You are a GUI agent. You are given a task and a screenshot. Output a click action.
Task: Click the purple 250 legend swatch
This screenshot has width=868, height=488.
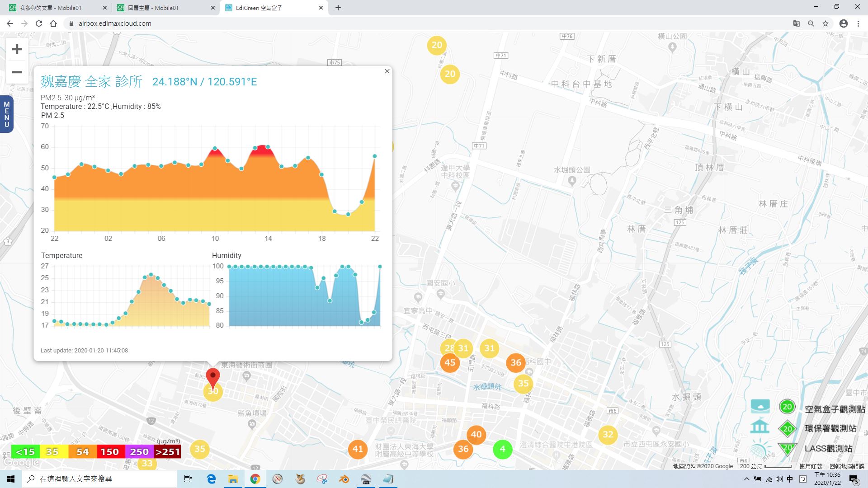tap(139, 451)
